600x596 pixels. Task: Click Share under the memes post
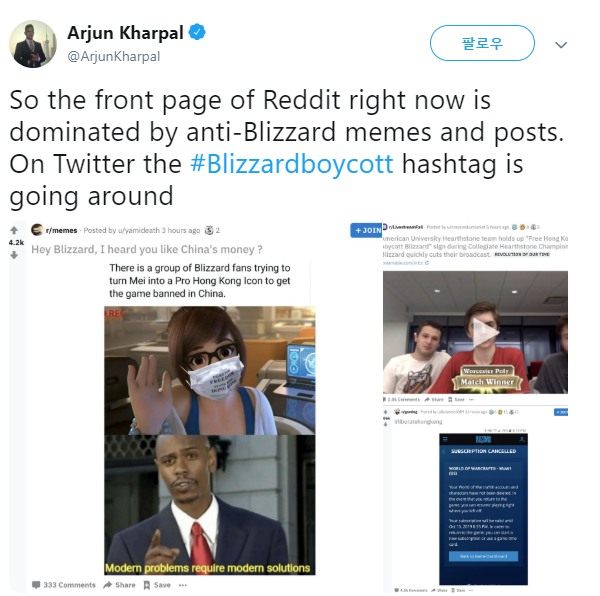[x=119, y=585]
